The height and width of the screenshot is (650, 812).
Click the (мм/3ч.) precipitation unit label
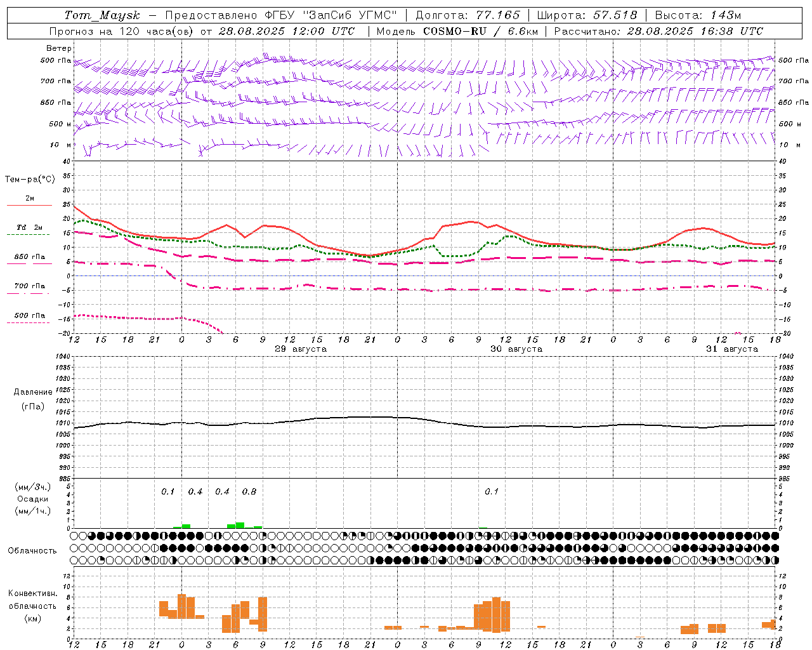point(33,487)
